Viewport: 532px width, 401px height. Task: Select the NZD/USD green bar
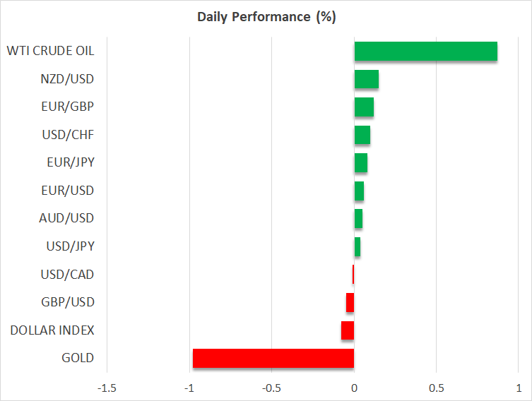[x=366, y=79]
